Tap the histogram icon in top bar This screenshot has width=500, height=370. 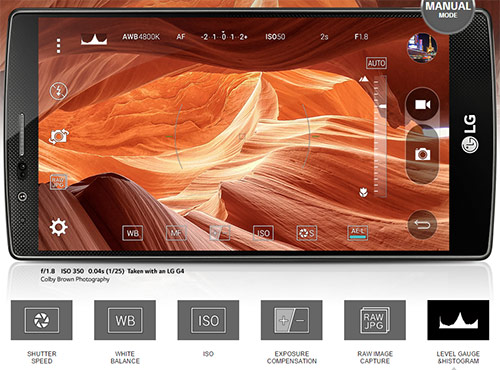(94, 38)
